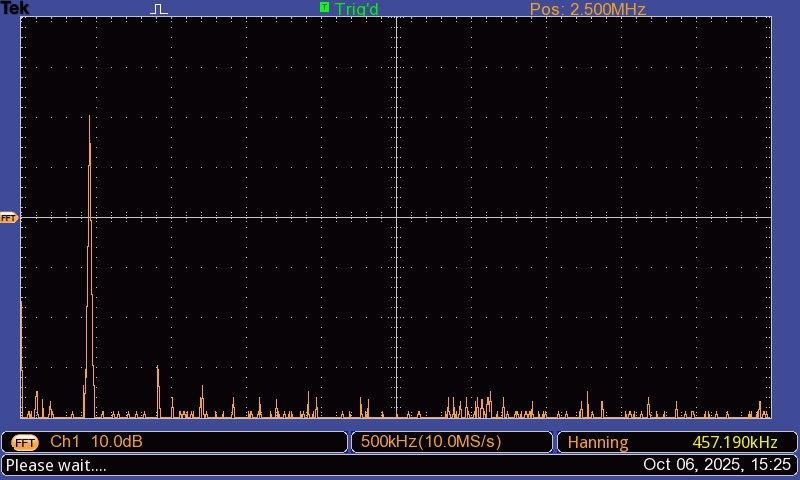Image resolution: width=800 pixels, height=480 pixels.
Task: Click the FFT badge beside Ch1
Action: tap(25, 442)
